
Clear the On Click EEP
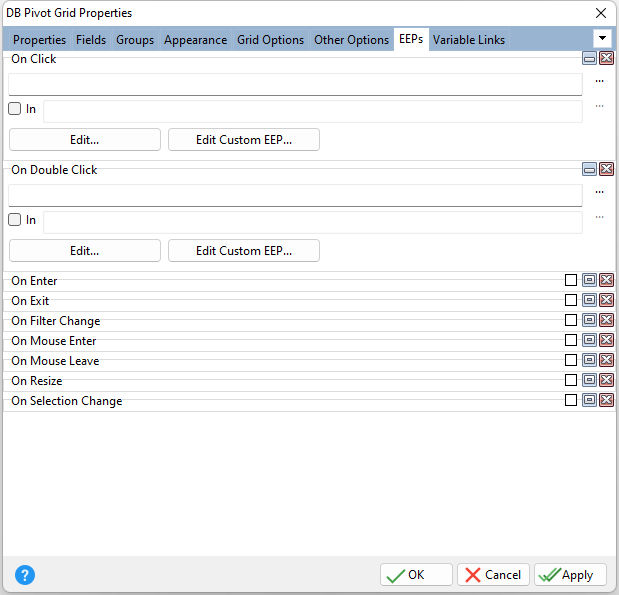tap(607, 58)
